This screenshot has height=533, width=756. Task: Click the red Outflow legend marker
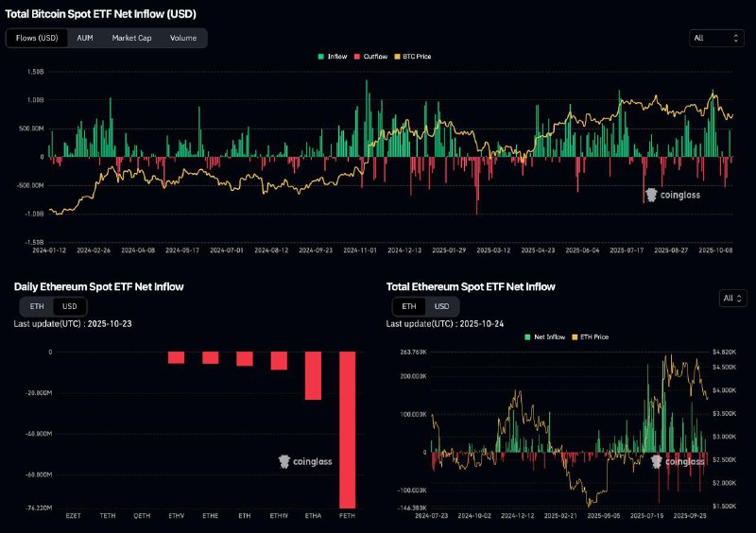[358, 57]
